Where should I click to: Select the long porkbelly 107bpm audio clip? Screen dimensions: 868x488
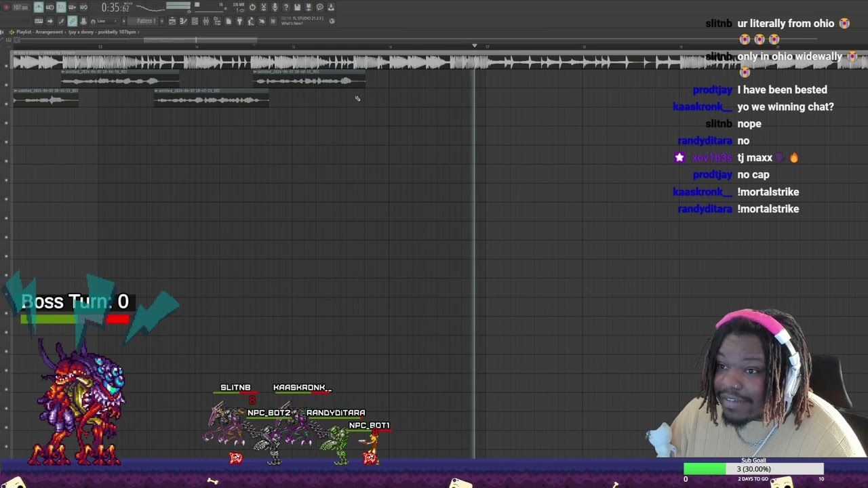click(439, 60)
